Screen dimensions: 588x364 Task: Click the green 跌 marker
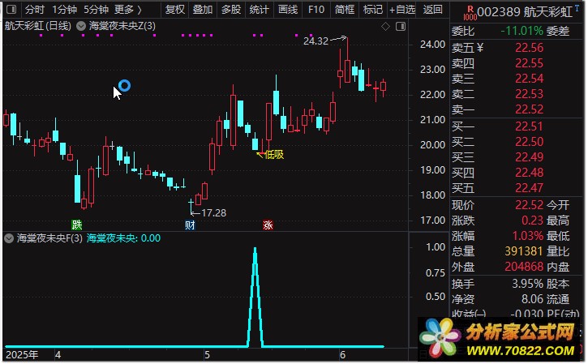(x=76, y=225)
